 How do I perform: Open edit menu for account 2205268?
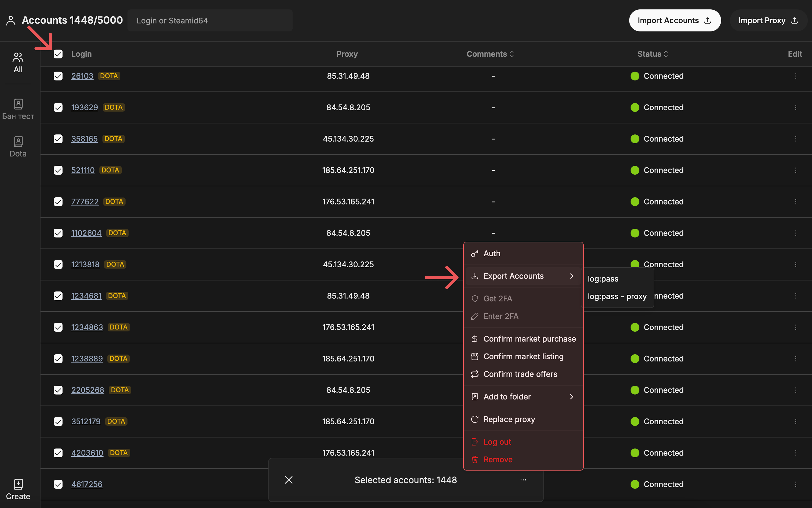[x=796, y=390]
